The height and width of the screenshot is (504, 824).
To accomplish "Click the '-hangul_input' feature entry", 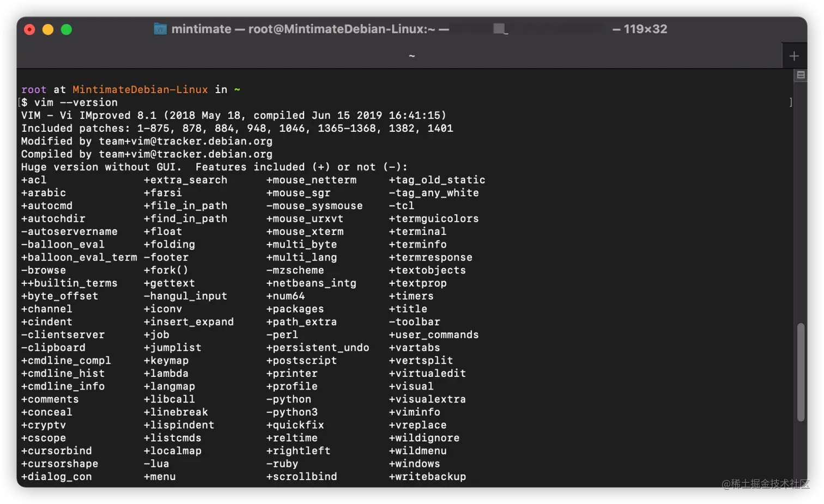I will click(x=185, y=296).
